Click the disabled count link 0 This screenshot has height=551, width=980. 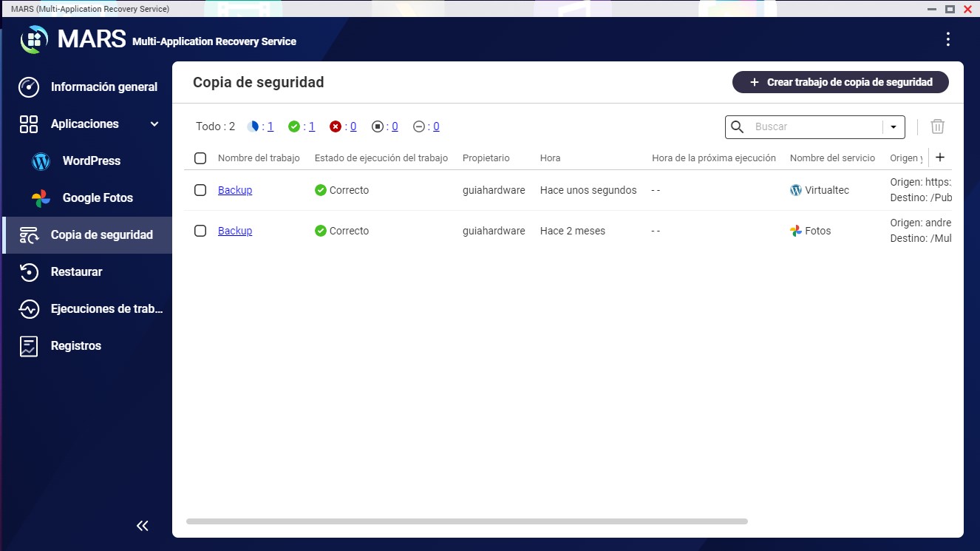tap(436, 126)
